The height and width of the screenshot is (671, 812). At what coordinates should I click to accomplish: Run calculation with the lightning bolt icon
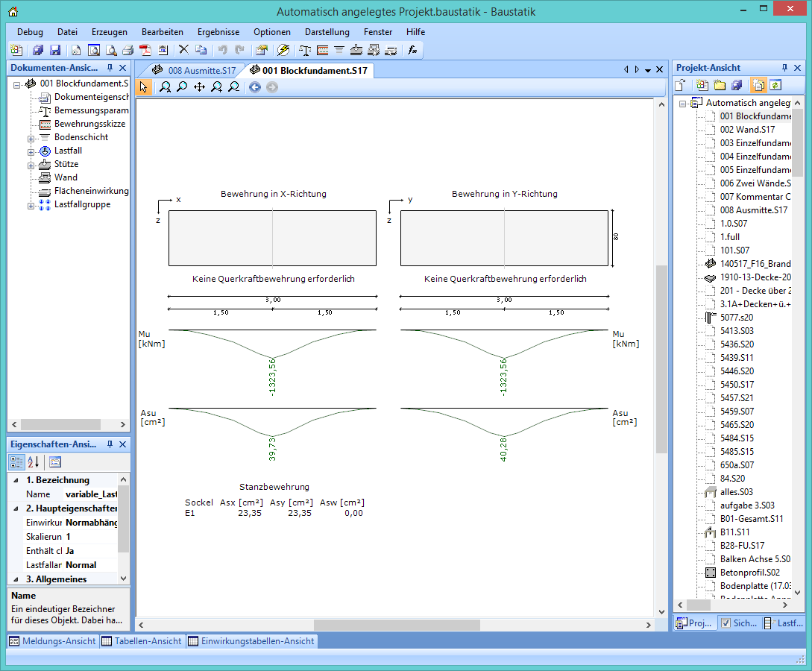point(283,50)
